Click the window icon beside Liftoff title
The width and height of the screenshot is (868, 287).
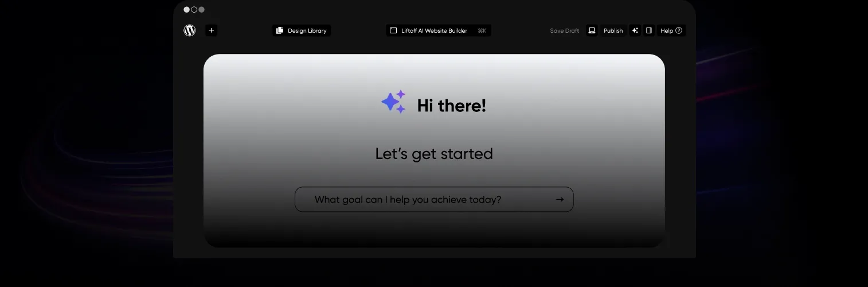pyautogui.click(x=393, y=31)
